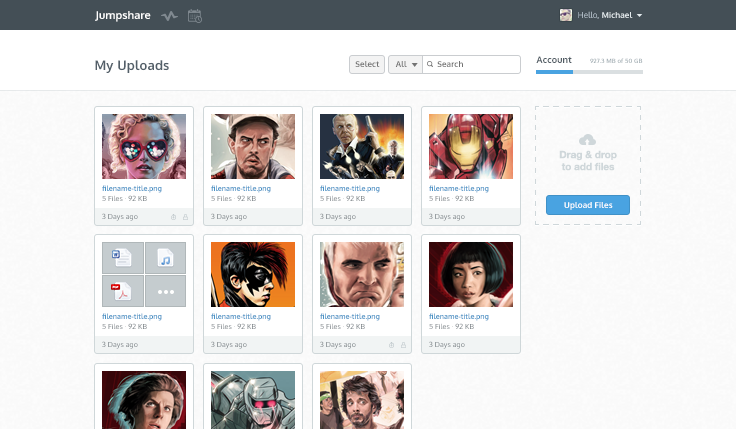The width and height of the screenshot is (736, 429).
Task: Click the timer icon on the frowning man card
Action: (391, 345)
